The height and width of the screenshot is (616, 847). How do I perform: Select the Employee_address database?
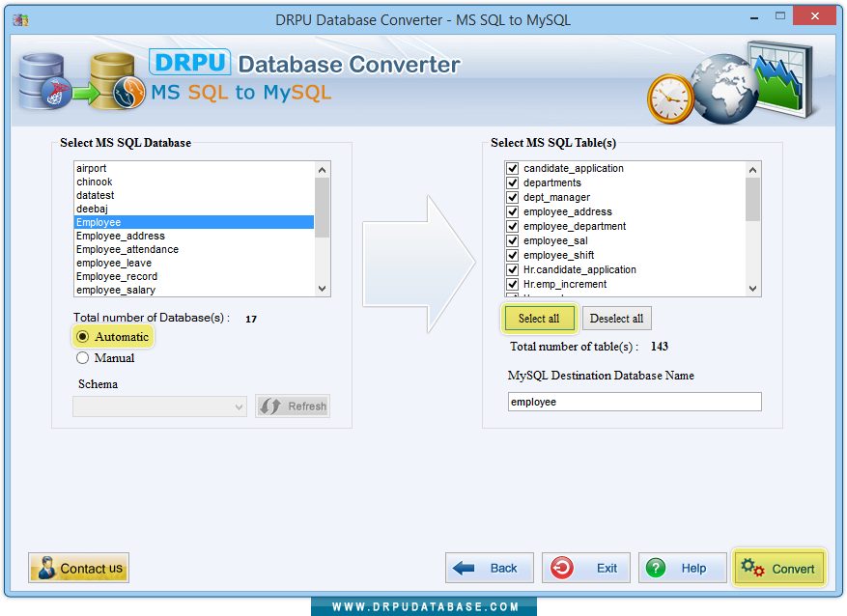(194, 236)
